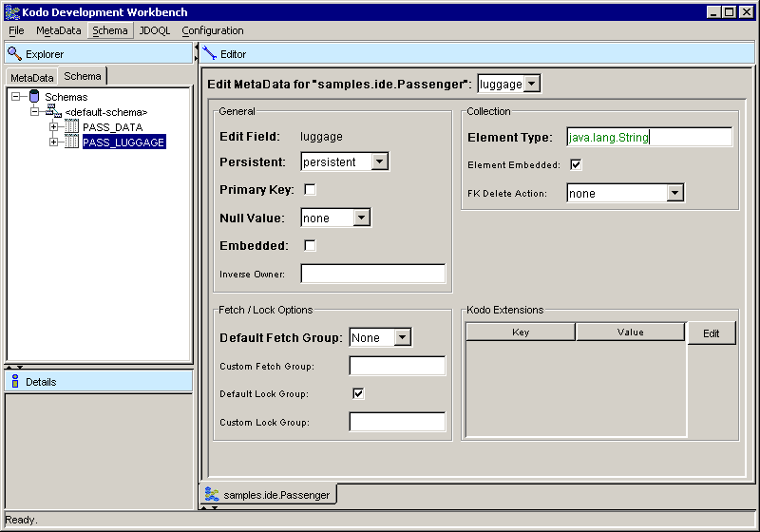Select the samples.ide.Passenger editor tab
Screen dimensions: 760x532
268,495
